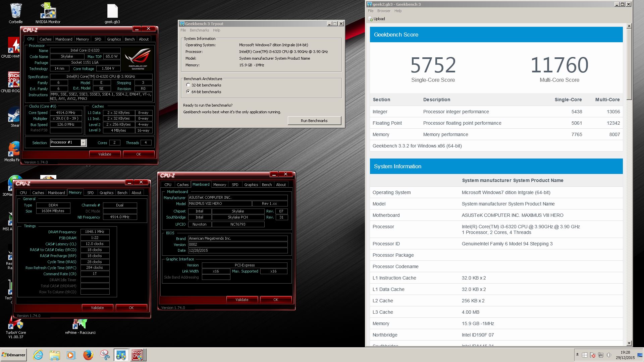
Task: Open Mozilla Firefox desktop shortcut
Action: pyautogui.click(x=14, y=152)
